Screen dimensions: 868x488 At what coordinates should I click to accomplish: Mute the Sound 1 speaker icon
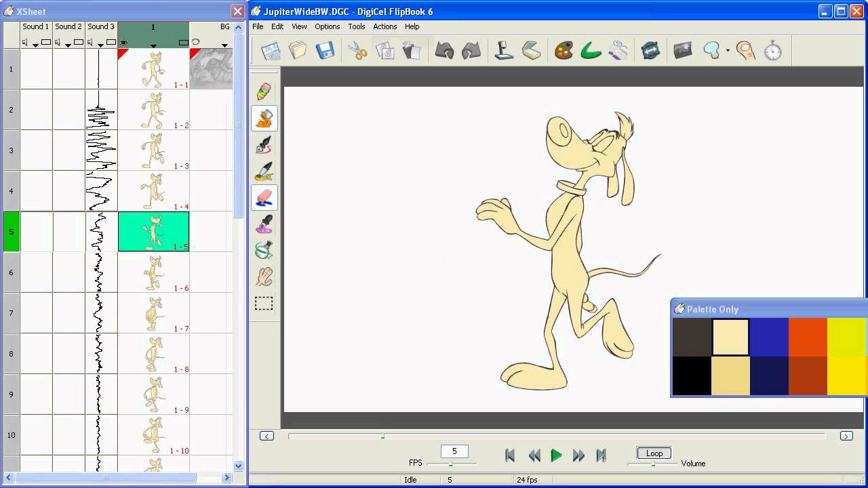[x=25, y=43]
